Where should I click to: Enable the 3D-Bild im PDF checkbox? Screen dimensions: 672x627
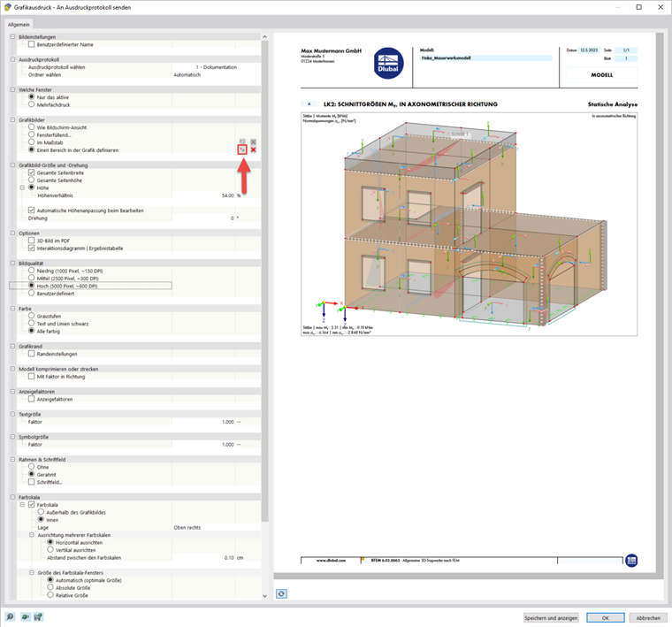pyautogui.click(x=31, y=241)
